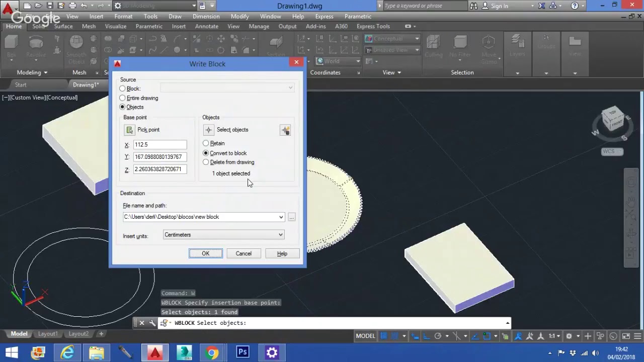Select the Block source radio button

pyautogui.click(x=122, y=88)
